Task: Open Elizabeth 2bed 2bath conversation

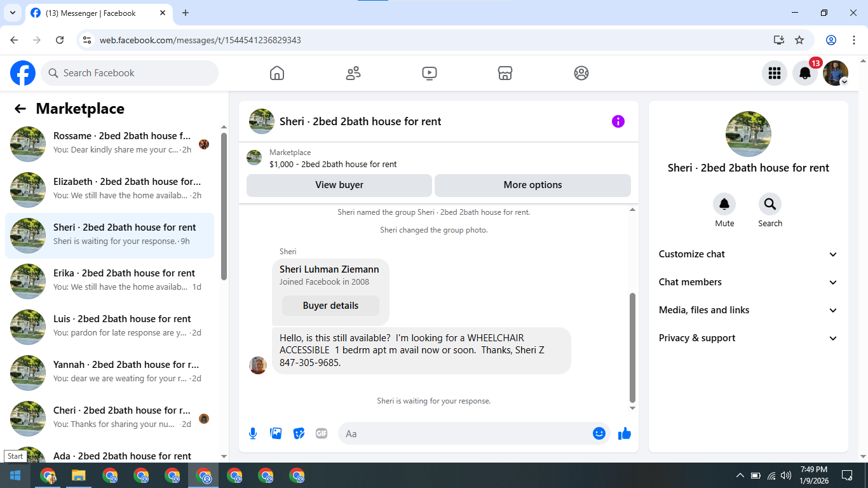Action: pos(109,189)
